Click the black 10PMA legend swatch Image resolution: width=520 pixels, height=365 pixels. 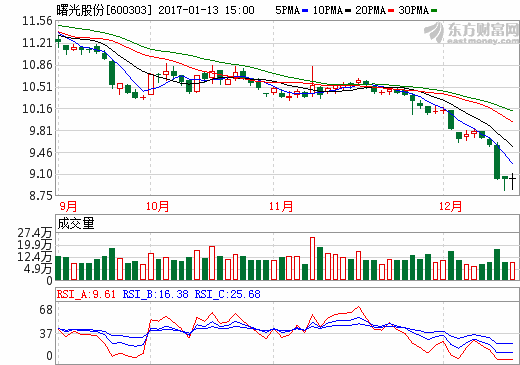point(348,11)
